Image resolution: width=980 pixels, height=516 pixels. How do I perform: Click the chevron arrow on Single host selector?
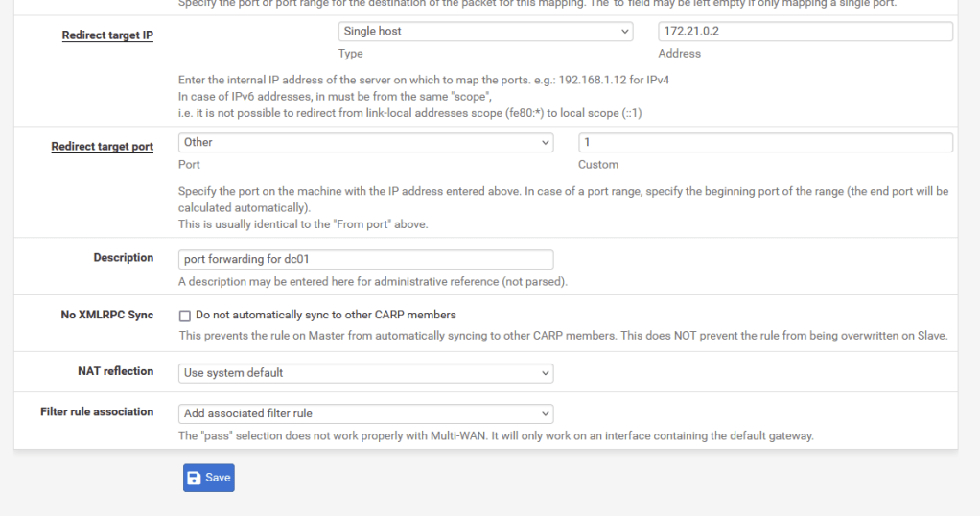click(x=624, y=32)
